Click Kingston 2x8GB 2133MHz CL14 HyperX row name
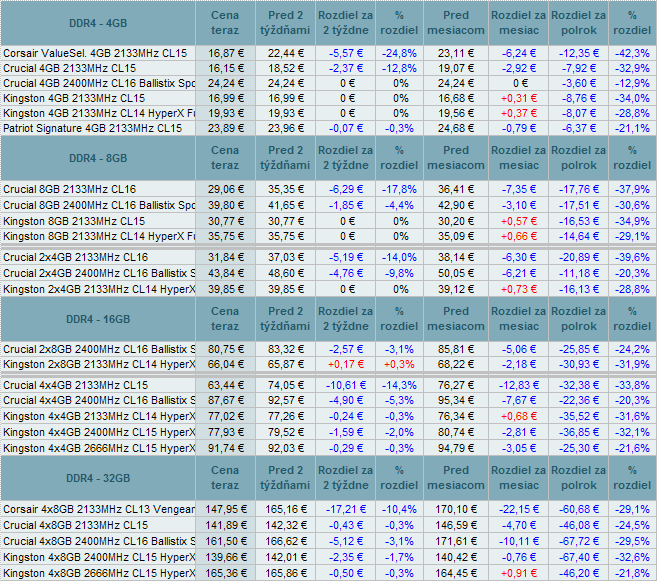657x581 pixels. tap(99, 364)
